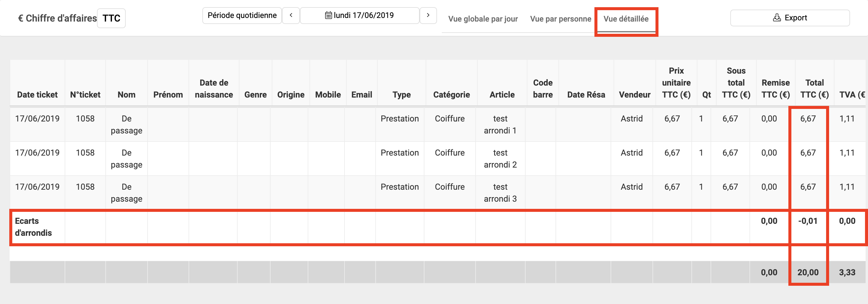Switch to Vue par personne tab
This screenshot has width=868, height=304.
tap(561, 19)
